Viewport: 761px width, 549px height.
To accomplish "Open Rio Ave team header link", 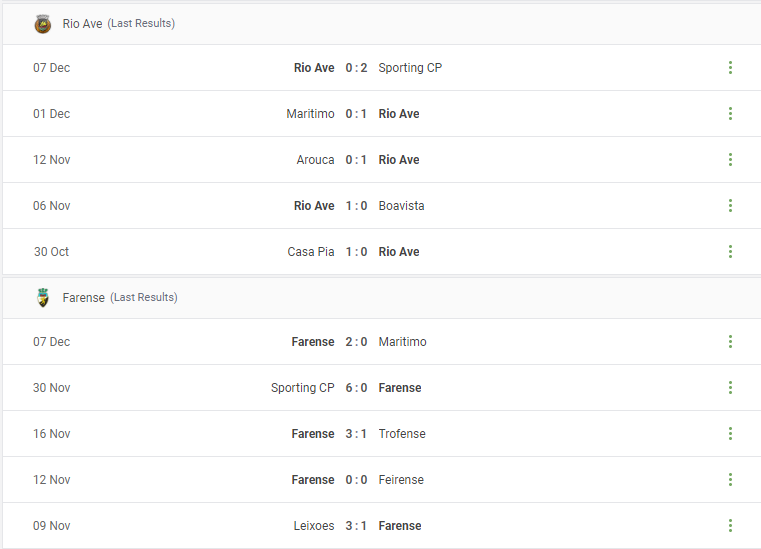I will 82,24.
